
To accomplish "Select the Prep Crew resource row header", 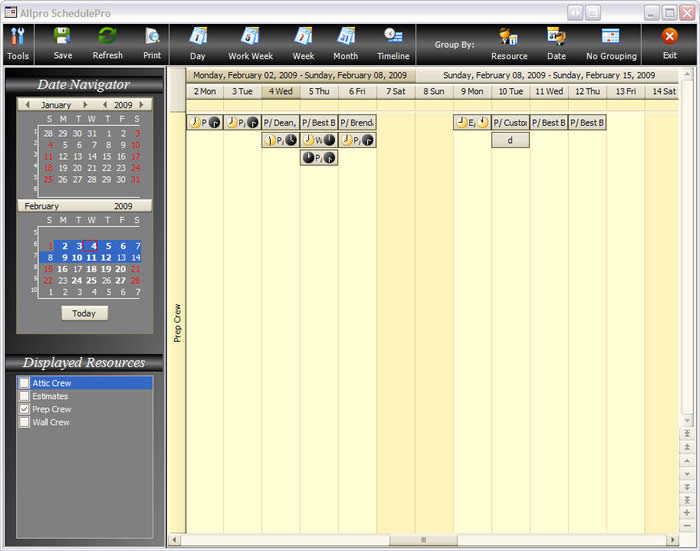I will [177, 322].
